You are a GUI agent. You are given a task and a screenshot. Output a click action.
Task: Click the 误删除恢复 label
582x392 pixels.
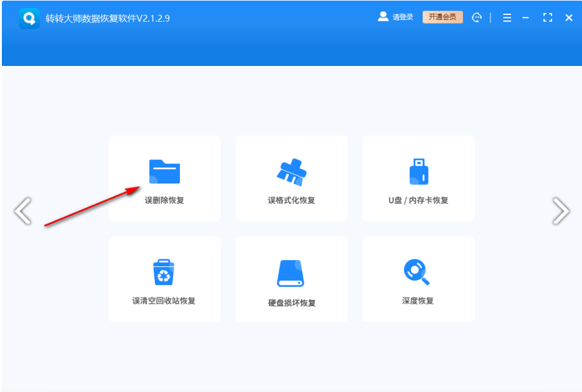[164, 200]
